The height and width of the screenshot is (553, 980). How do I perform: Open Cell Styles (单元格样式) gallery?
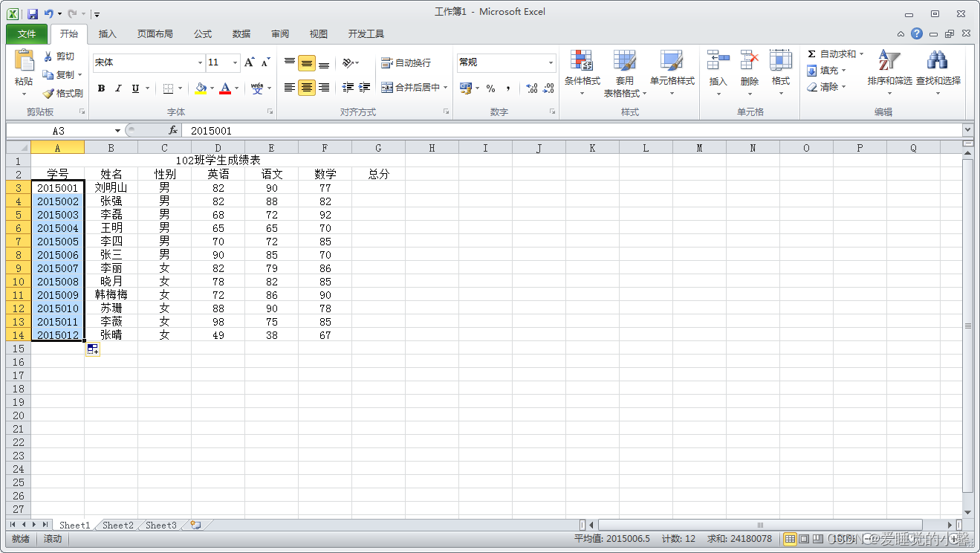click(672, 74)
